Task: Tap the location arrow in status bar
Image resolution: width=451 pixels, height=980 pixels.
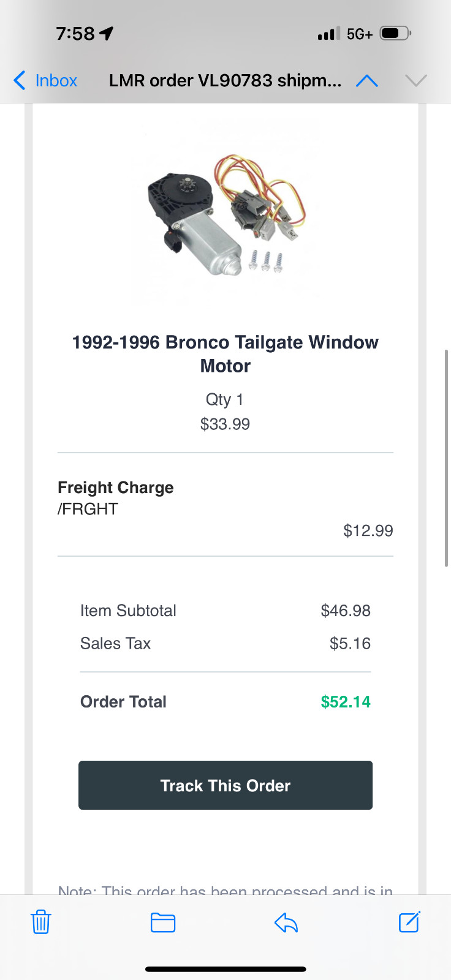Action: coord(107,34)
